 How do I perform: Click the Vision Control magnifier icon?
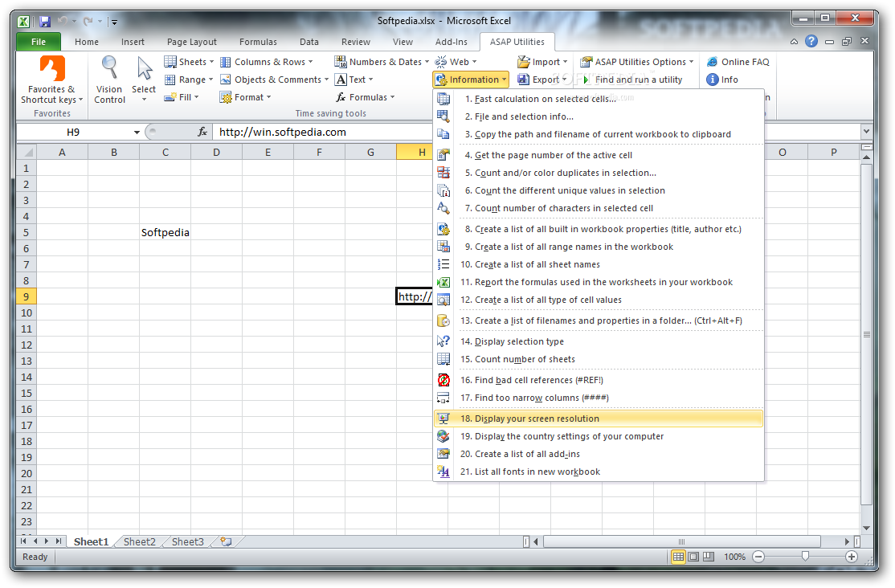[109, 68]
